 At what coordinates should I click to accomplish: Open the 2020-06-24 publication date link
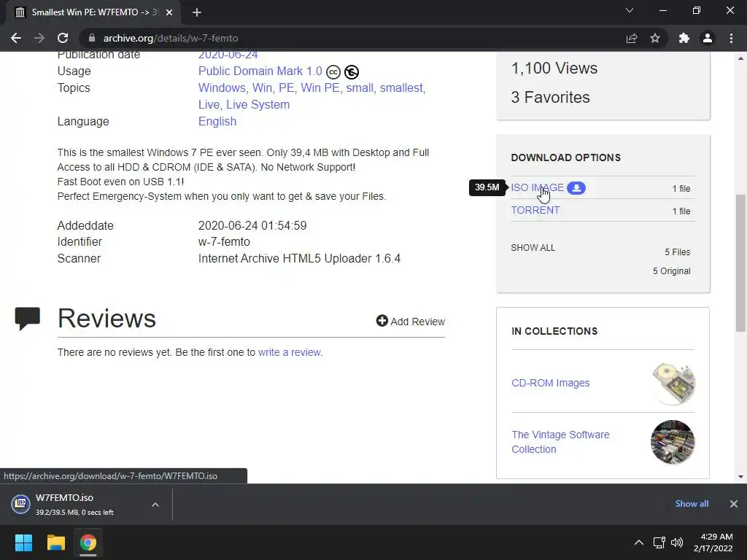coord(228,55)
